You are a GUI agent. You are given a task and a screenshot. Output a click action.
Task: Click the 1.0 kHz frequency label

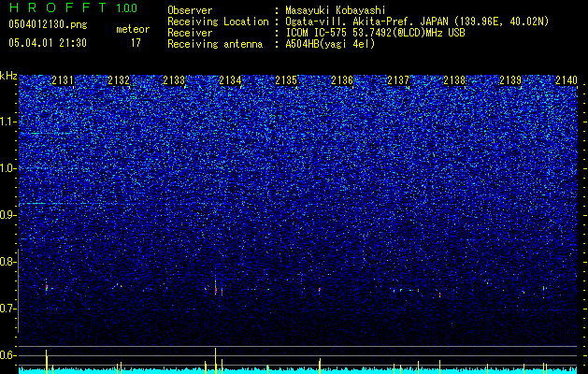click(x=8, y=168)
